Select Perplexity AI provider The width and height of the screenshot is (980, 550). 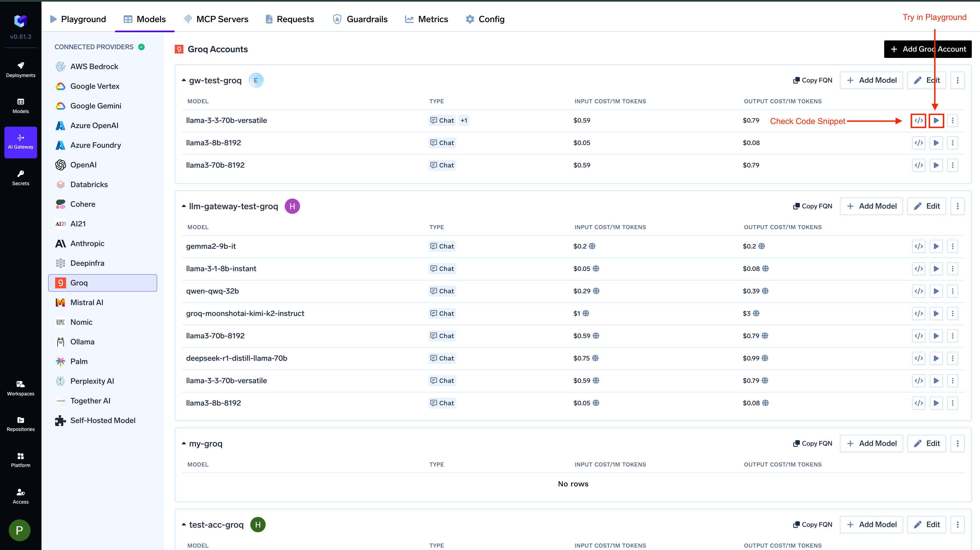click(103, 381)
